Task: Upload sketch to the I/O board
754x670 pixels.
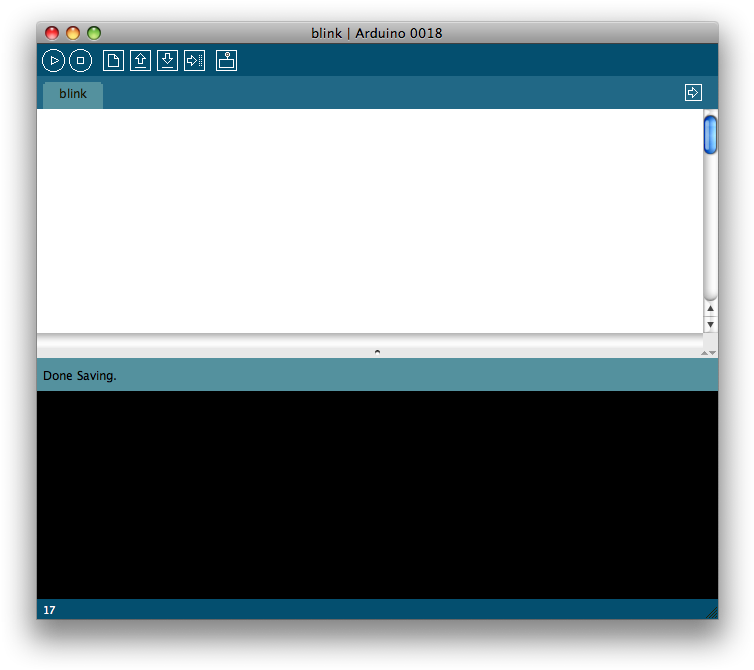Action: pos(194,61)
